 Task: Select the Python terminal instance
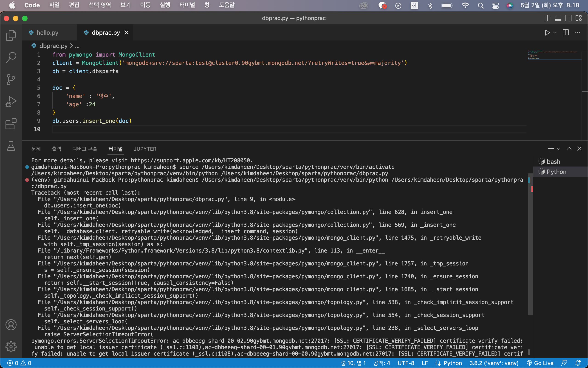pyautogui.click(x=560, y=172)
